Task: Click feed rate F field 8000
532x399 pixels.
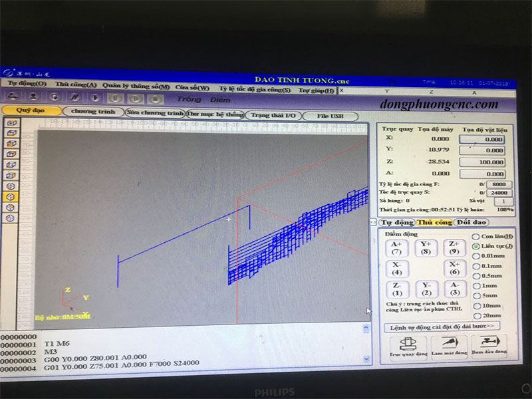Action: tap(499, 185)
